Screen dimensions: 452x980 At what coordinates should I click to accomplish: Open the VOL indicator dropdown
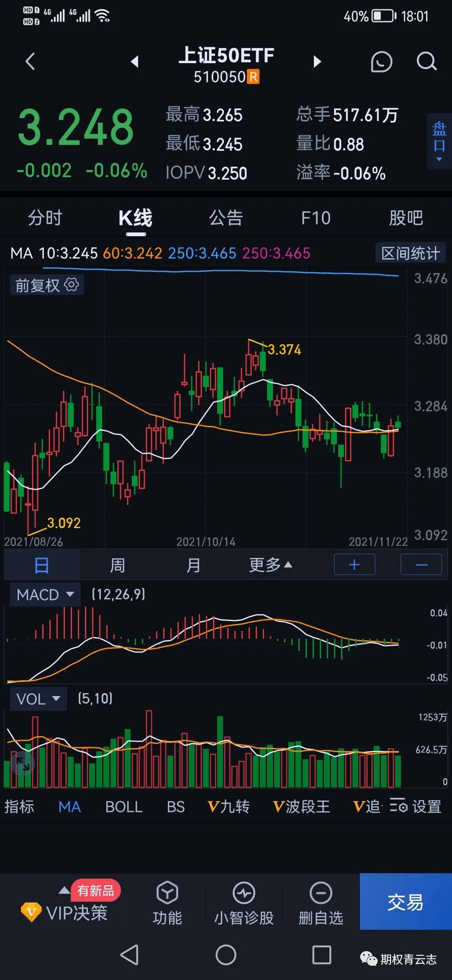(x=38, y=699)
